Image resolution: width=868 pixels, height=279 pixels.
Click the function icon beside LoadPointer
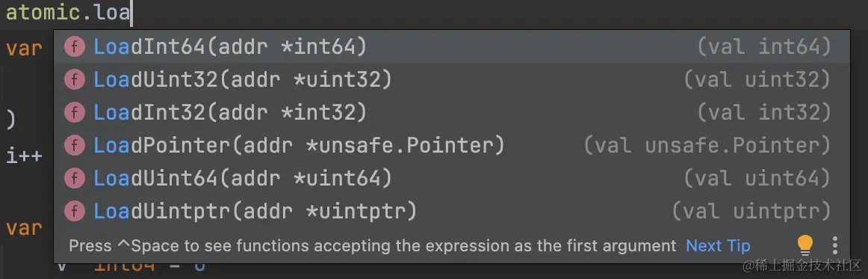pos(75,145)
